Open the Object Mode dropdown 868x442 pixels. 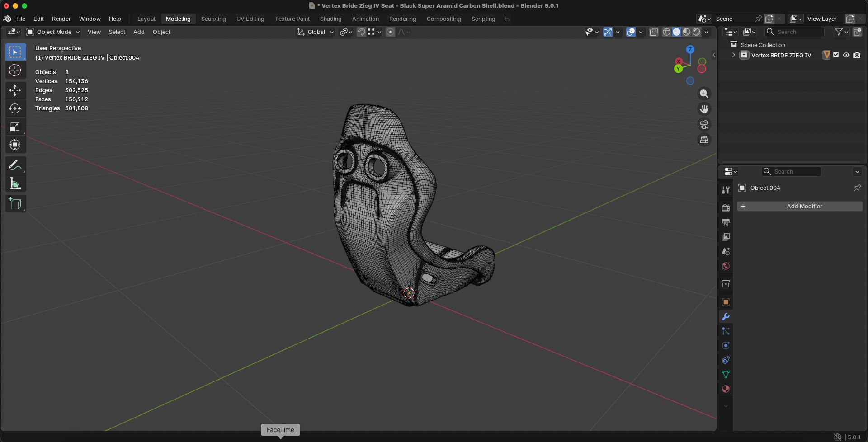(x=53, y=32)
